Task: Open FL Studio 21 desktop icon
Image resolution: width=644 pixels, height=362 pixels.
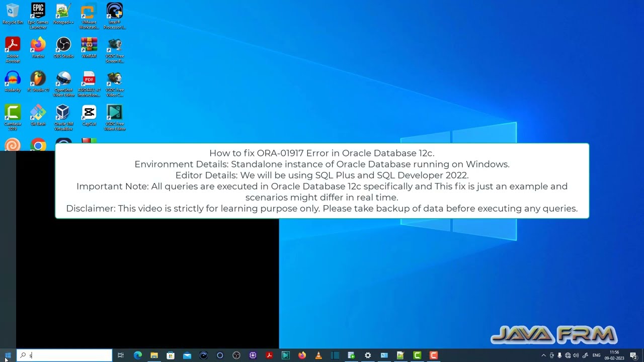Action: pos(38,81)
